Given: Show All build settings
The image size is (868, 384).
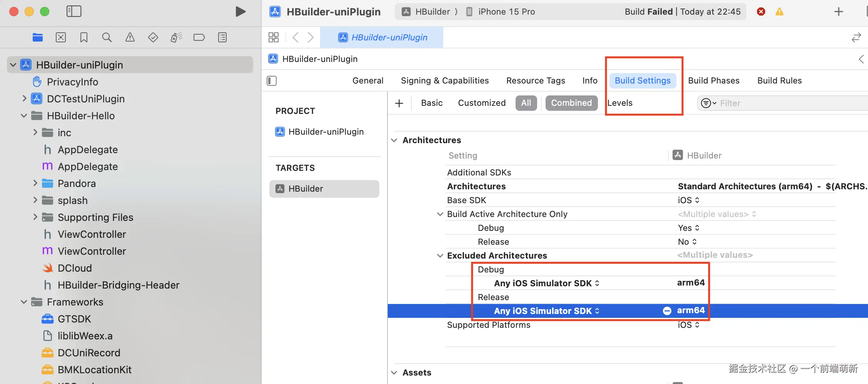Looking at the screenshot, I should click(x=526, y=103).
